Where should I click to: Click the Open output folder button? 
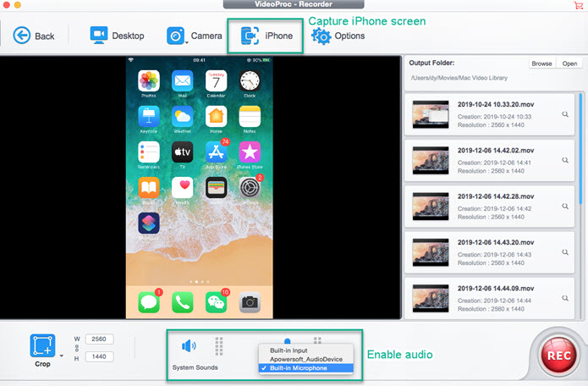569,63
